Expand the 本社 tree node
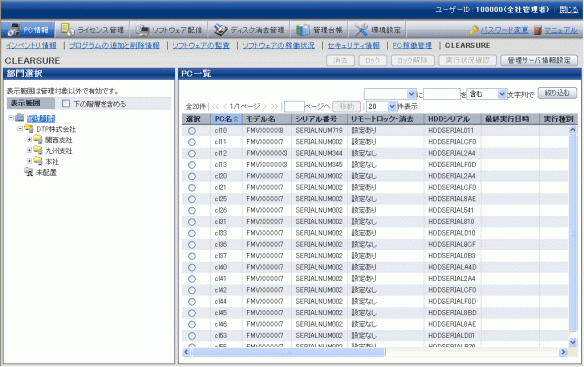 point(29,161)
